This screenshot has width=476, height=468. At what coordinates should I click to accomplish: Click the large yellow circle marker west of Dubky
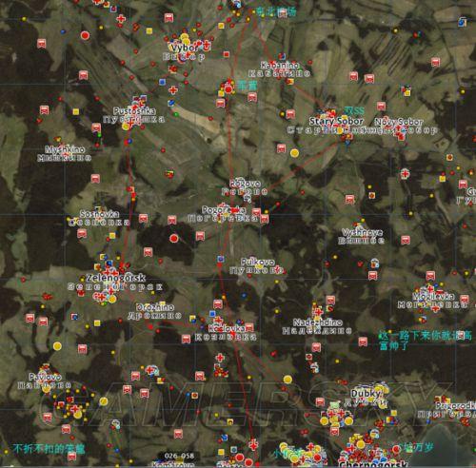288,380
